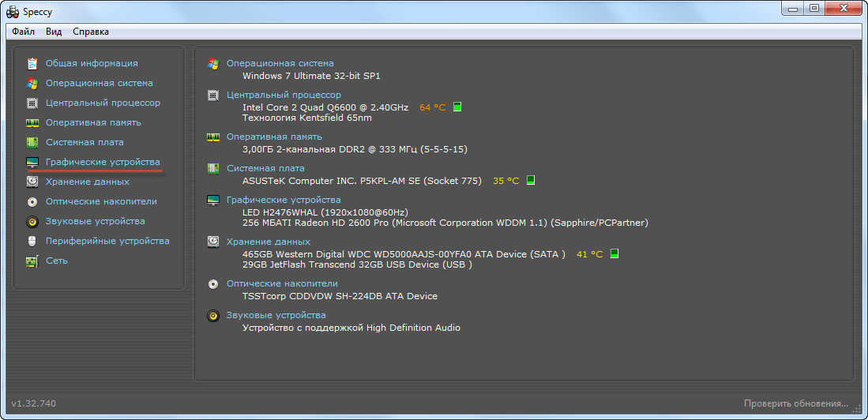This screenshot has width=868, height=420.
Task: Click the Центральный процессор chip icon in sidebar
Action: [x=32, y=103]
